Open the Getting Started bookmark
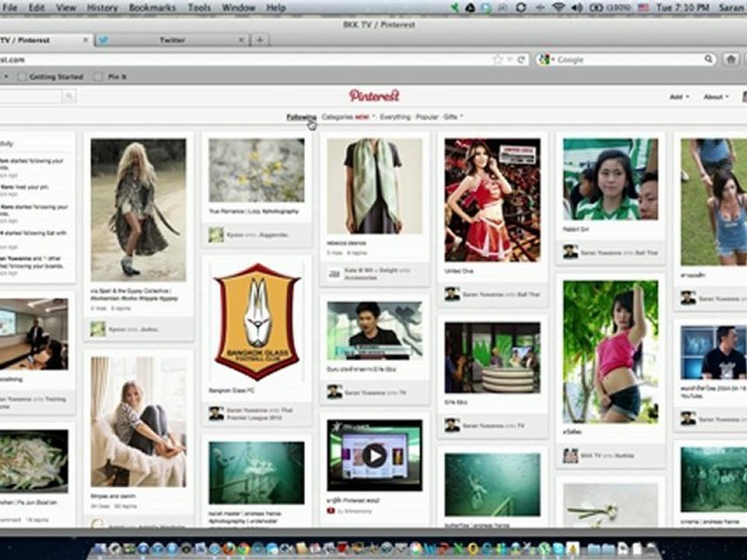This screenshot has height=560, width=747. pos(51,77)
